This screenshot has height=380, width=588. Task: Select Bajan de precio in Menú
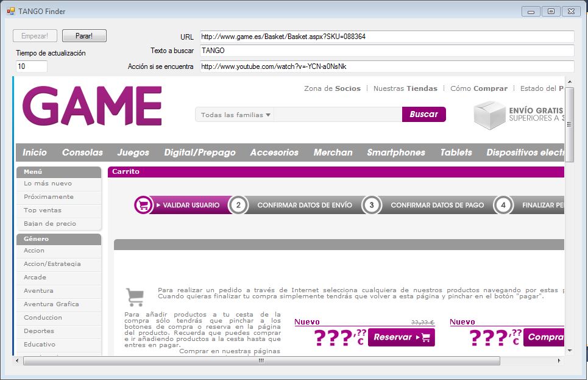[x=59, y=224]
